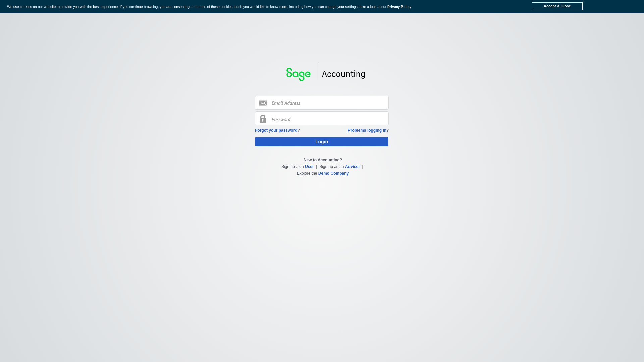Click the Accounting heading text
The width and height of the screenshot is (644, 362).
click(343, 74)
